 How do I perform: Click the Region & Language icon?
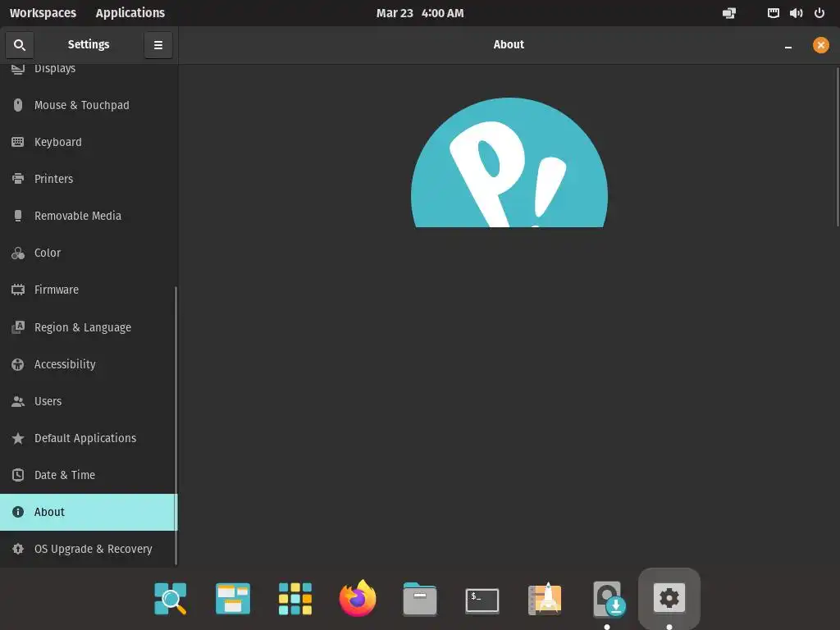[18, 326]
